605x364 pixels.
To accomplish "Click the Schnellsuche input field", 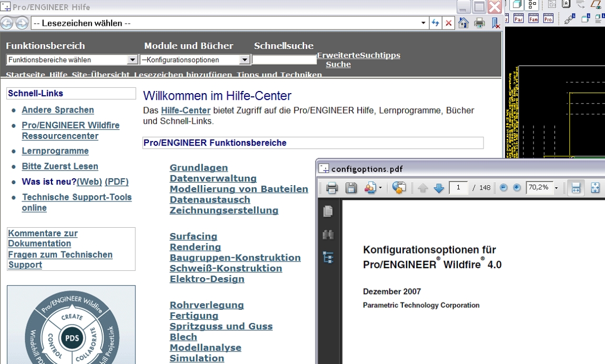I will tap(284, 60).
